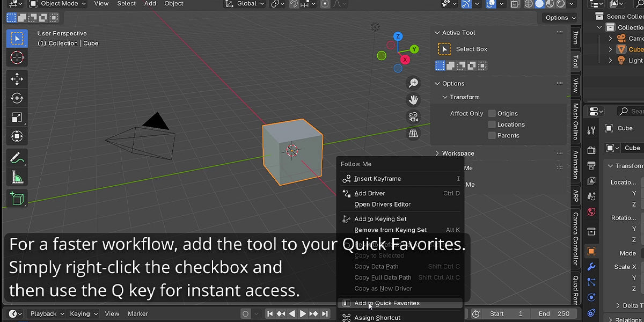Select the Annotate tool
Viewport: 644px width, 322px height.
(17, 158)
